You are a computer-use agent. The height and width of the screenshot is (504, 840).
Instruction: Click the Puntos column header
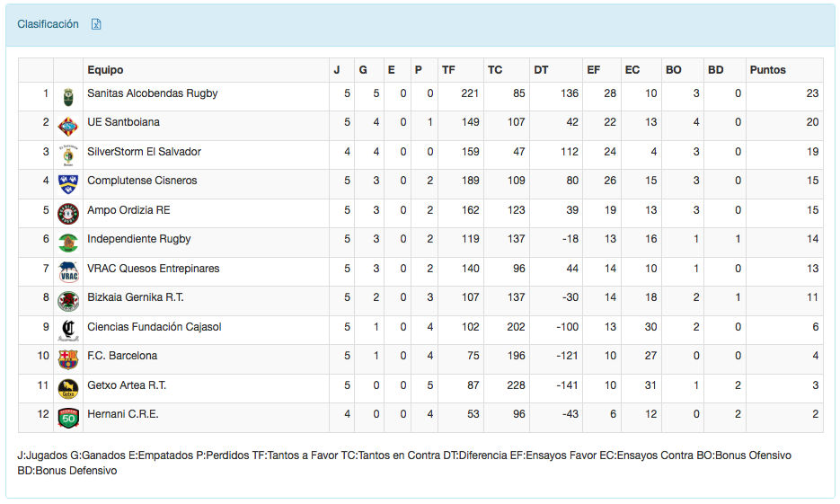[767, 70]
